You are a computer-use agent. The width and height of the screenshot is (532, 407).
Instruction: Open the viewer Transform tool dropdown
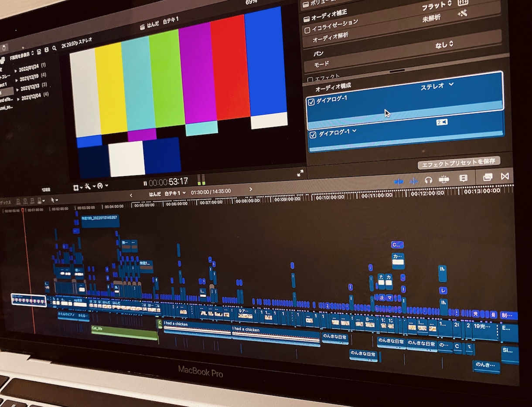point(78,187)
